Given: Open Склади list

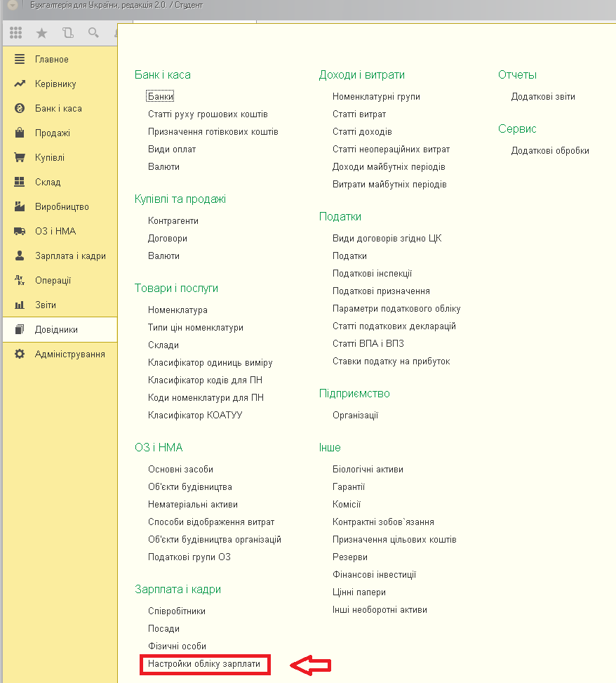Looking at the screenshot, I should click(x=163, y=345).
